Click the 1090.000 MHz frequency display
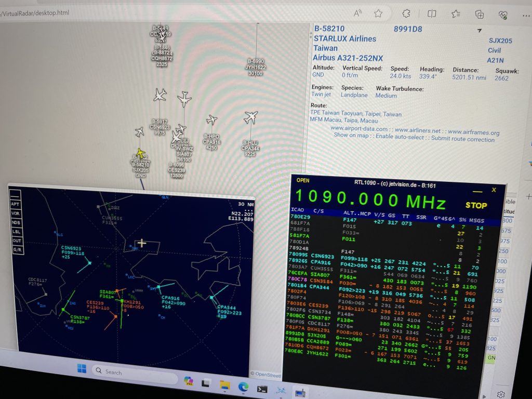This screenshot has height=399, width=532. [370, 200]
